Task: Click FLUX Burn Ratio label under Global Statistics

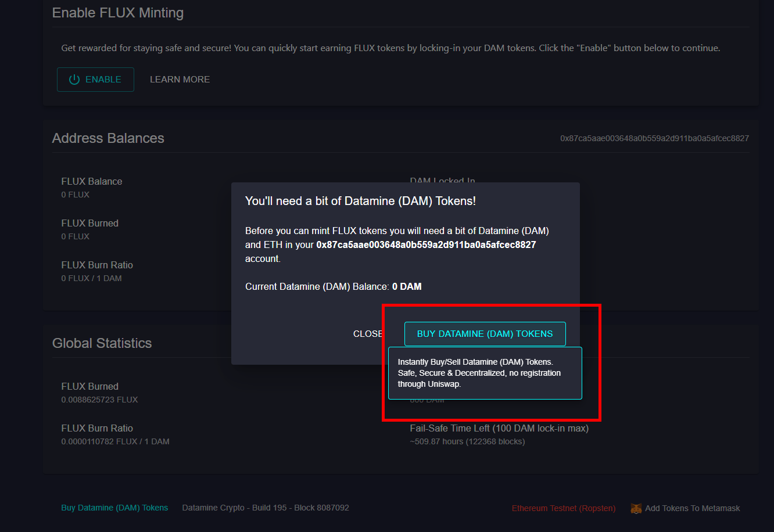Action: (x=97, y=428)
